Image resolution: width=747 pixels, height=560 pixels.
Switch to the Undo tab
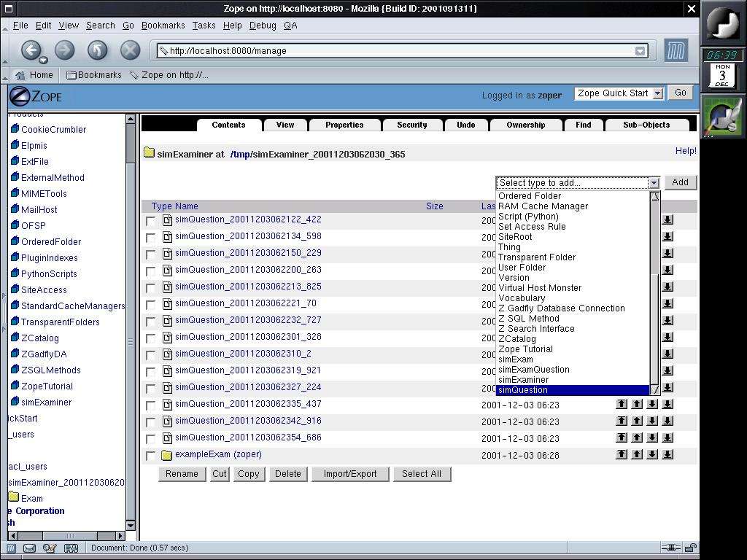[466, 125]
